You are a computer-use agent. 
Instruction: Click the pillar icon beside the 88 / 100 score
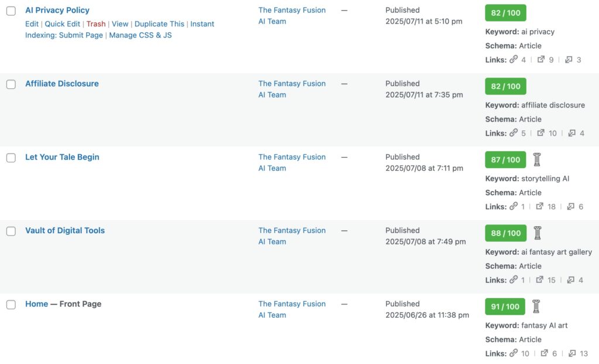538,233
